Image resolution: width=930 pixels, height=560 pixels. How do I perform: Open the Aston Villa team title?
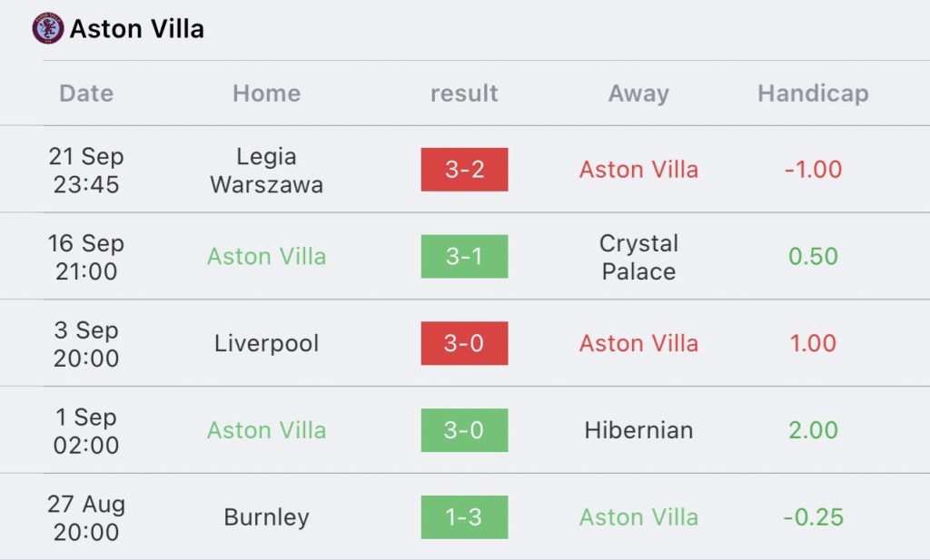click(x=136, y=29)
